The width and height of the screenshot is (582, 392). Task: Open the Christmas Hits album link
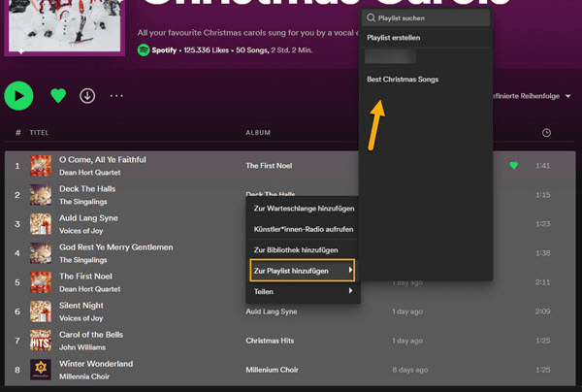tap(270, 341)
